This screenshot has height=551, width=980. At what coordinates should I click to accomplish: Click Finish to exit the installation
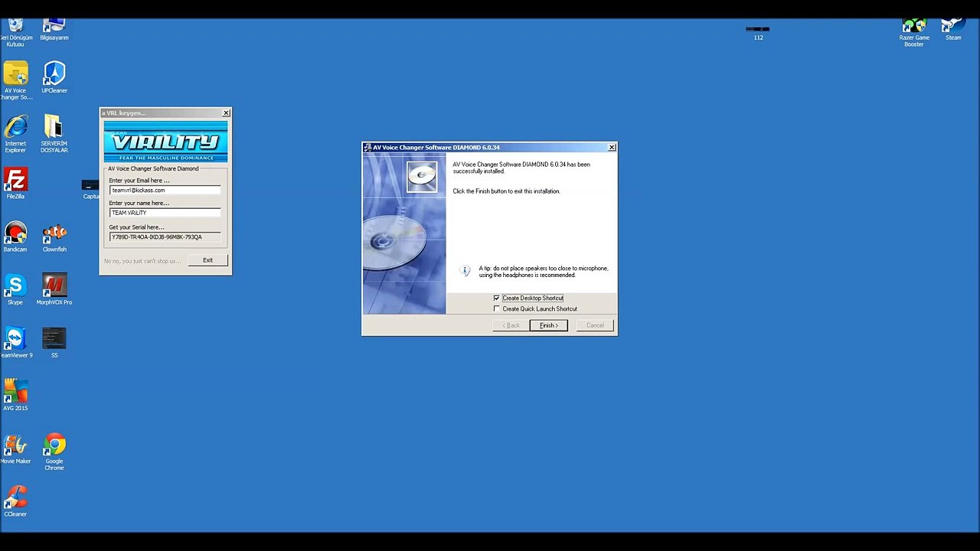click(x=549, y=325)
